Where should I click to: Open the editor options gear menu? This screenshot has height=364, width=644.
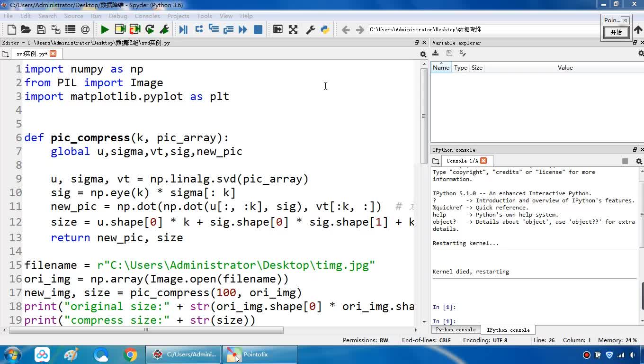(x=423, y=54)
